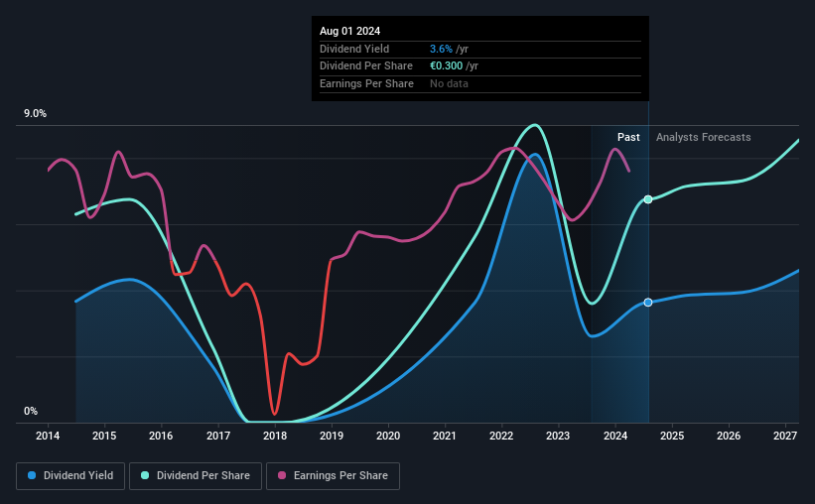Click the Aug 01 2024 tooltip date
This screenshot has height=504, width=815.
[349, 31]
